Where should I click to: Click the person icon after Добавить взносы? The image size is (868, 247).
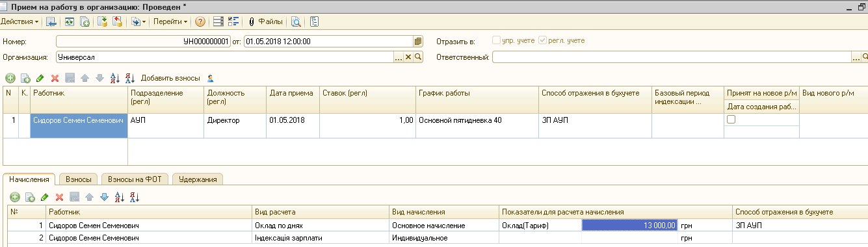211,78
